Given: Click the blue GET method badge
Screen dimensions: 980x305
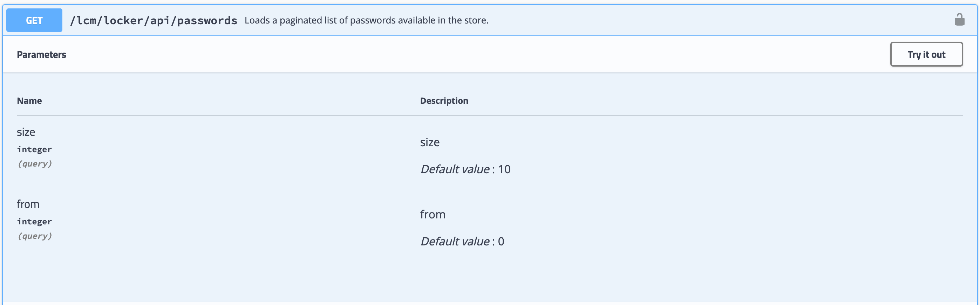Looking at the screenshot, I should (x=34, y=20).
